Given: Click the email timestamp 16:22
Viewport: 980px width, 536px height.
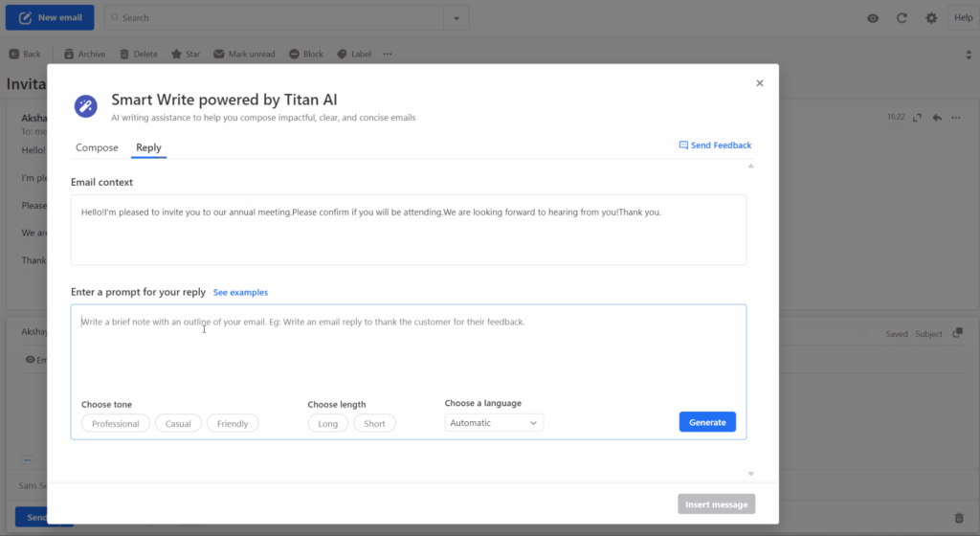Looking at the screenshot, I should pos(896,117).
